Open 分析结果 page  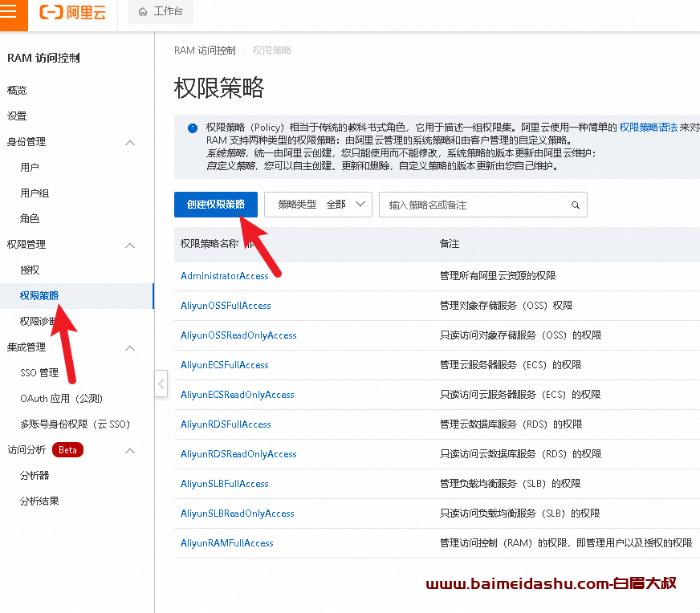coord(39,501)
